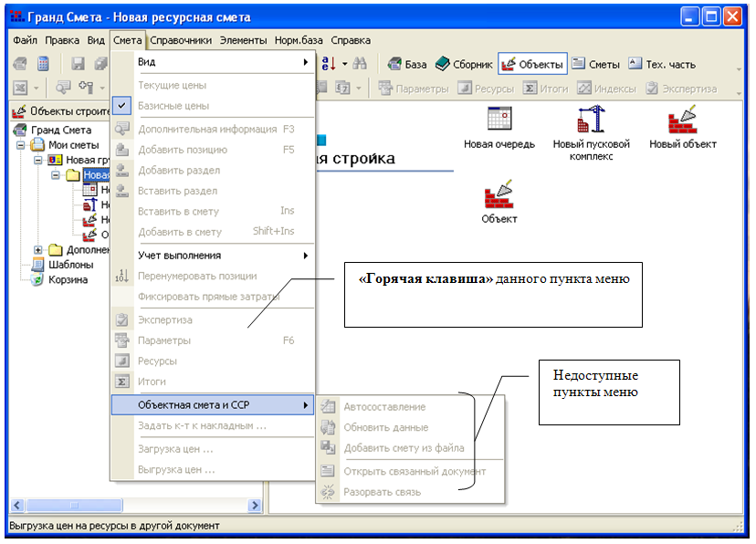Viewport: 756px width, 544px height.
Task: Click the tree scrollbar left arrow
Action: (x=17, y=505)
